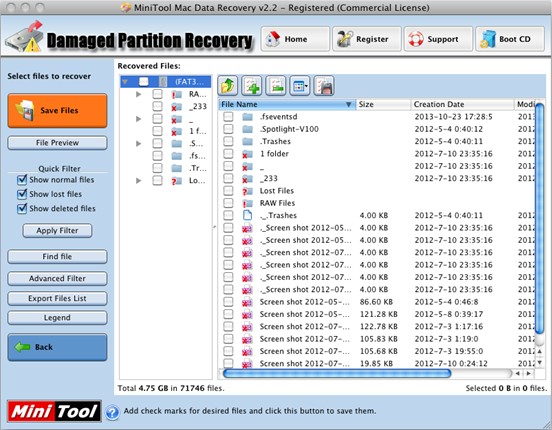Click the deleted '1 folder' icon
This screenshot has height=430, width=552.
(247, 154)
